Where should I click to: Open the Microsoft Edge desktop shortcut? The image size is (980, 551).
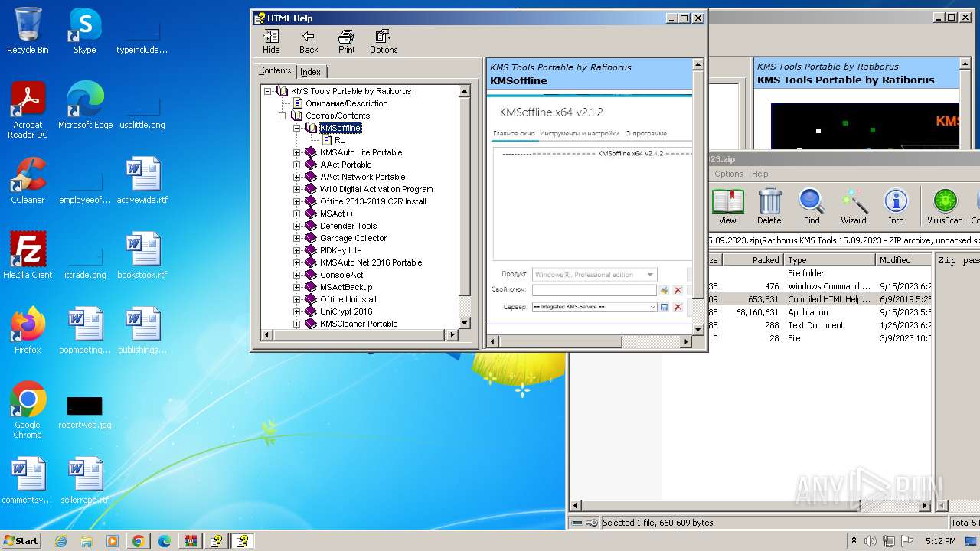(85, 106)
